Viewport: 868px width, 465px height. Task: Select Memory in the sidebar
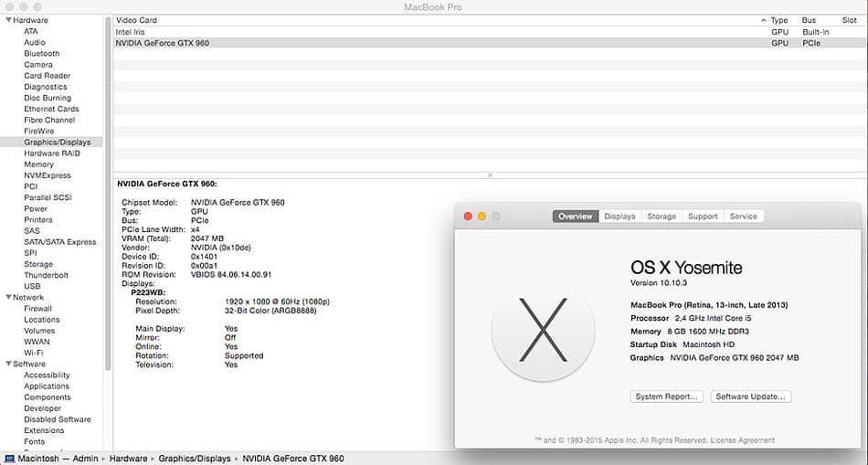38,164
